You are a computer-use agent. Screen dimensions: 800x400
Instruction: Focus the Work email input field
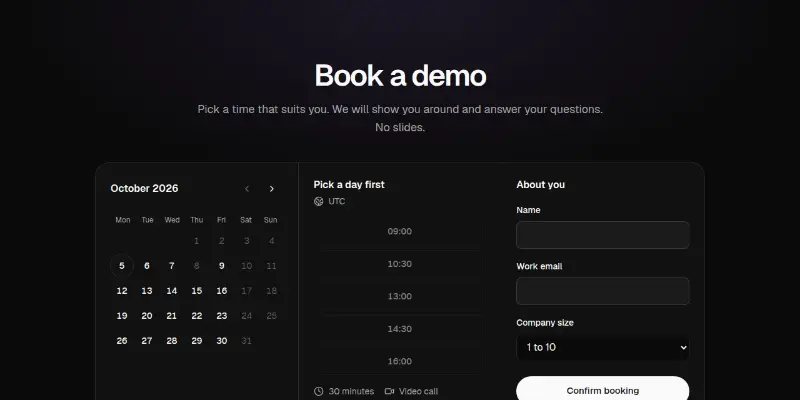[x=603, y=291]
